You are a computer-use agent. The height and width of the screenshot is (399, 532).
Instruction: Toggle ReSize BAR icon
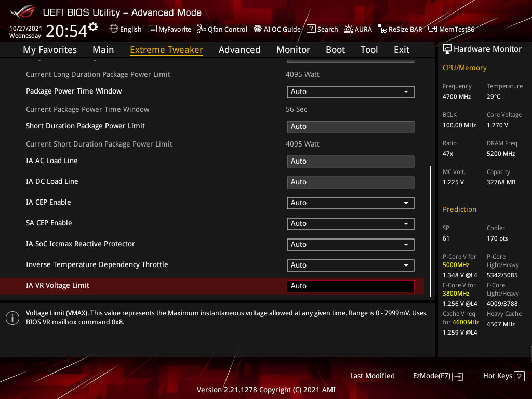click(x=382, y=29)
